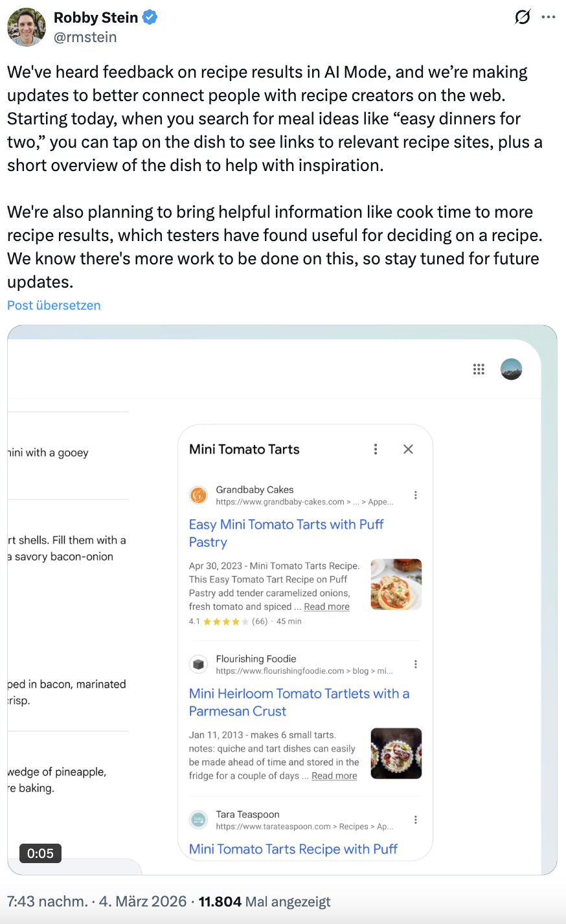The image size is (566, 924).
Task: Click the 0:05 video timestamp indicator
Action: click(40, 853)
